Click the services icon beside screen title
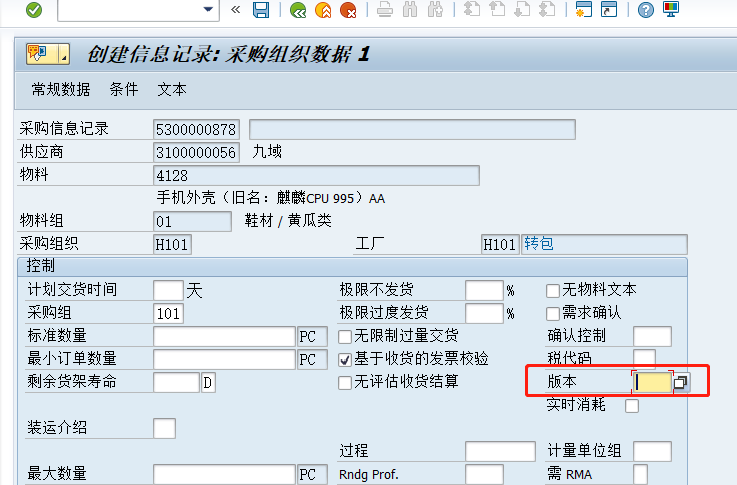 click(x=42, y=54)
